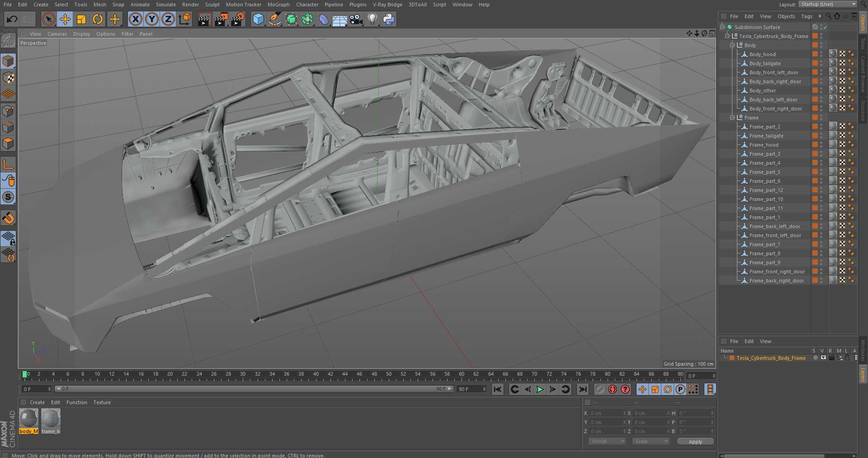The width and height of the screenshot is (868, 458).
Task: Switch to Polygons mode icon
Action: click(8, 144)
